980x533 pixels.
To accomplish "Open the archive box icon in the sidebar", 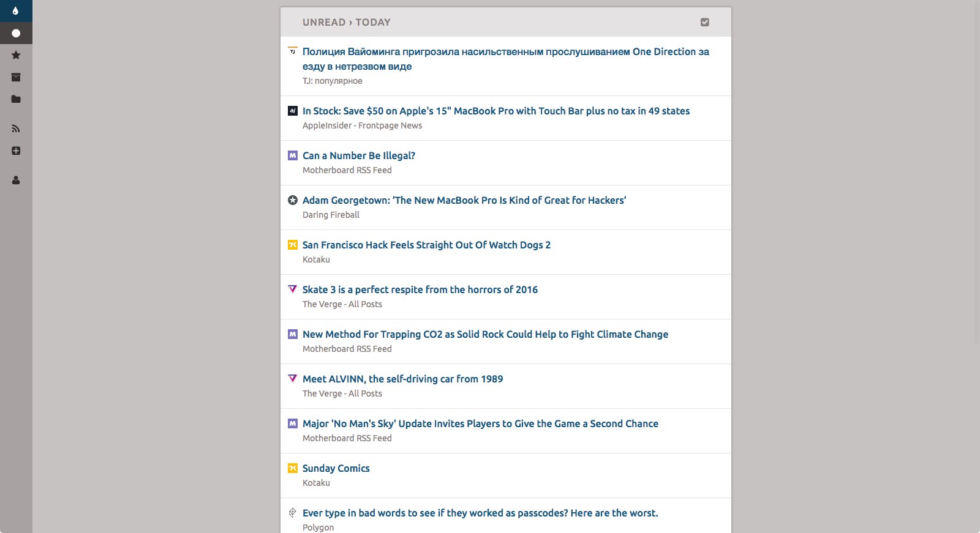I will click(x=16, y=77).
